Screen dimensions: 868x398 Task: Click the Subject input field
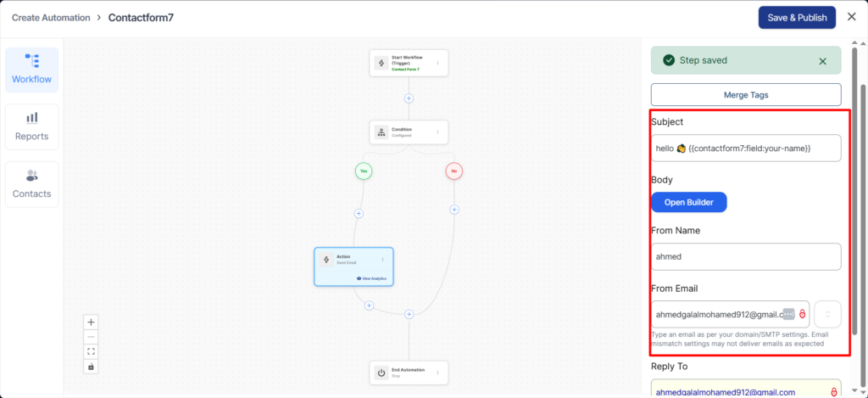[x=746, y=148]
